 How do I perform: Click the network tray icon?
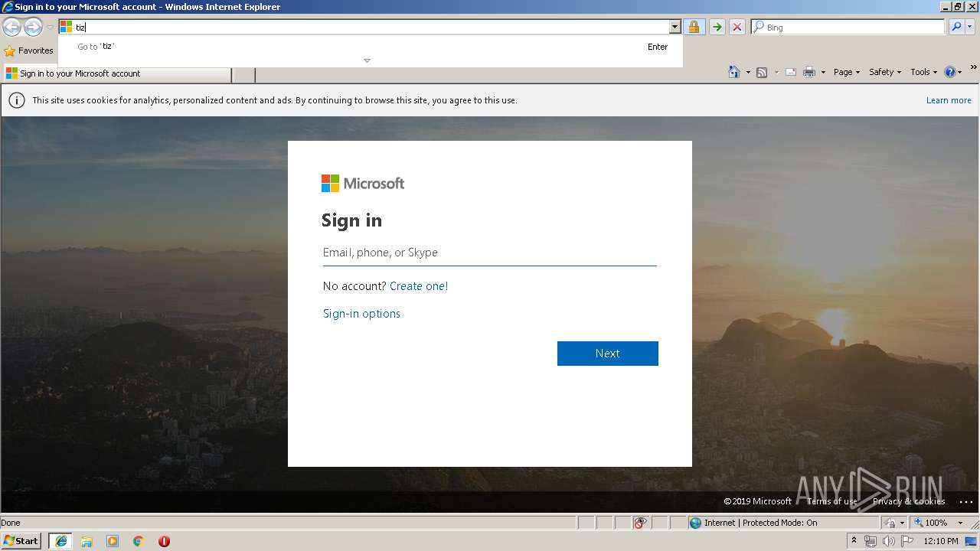871,541
